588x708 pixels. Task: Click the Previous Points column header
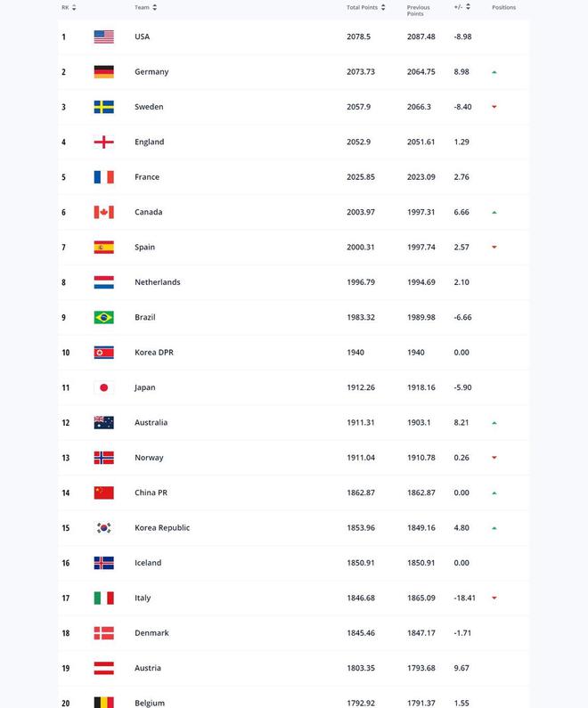coord(418,11)
